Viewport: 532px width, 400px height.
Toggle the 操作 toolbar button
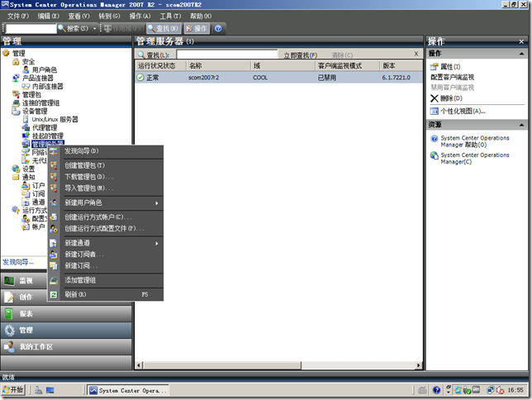(x=197, y=29)
